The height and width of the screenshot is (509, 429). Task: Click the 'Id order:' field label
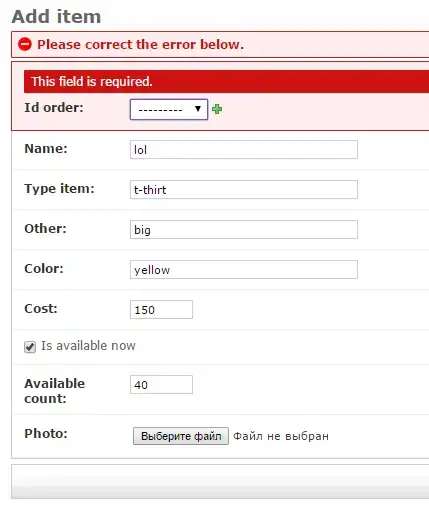(54, 107)
